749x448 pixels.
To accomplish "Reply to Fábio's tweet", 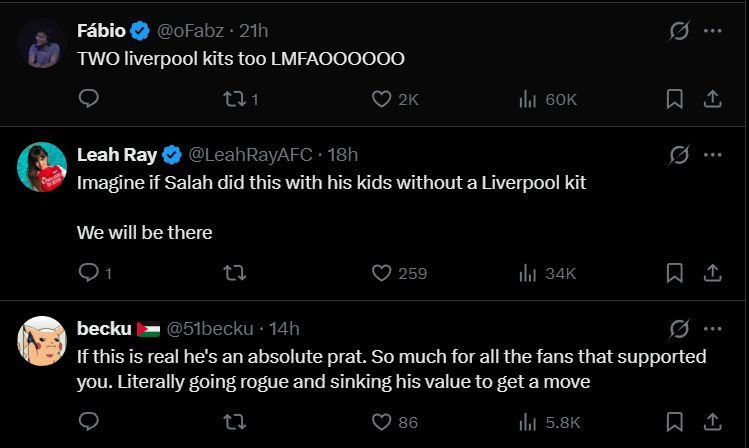I will (88, 99).
